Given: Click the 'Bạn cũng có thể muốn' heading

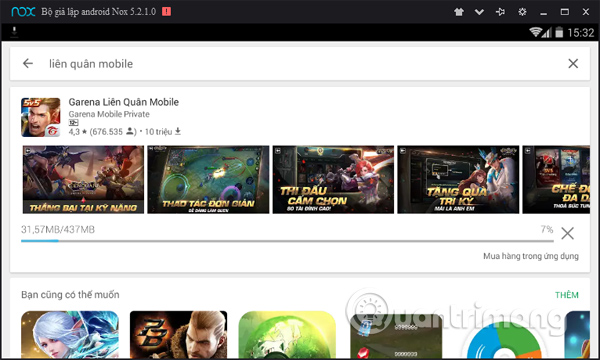Looking at the screenshot, I should (70, 295).
